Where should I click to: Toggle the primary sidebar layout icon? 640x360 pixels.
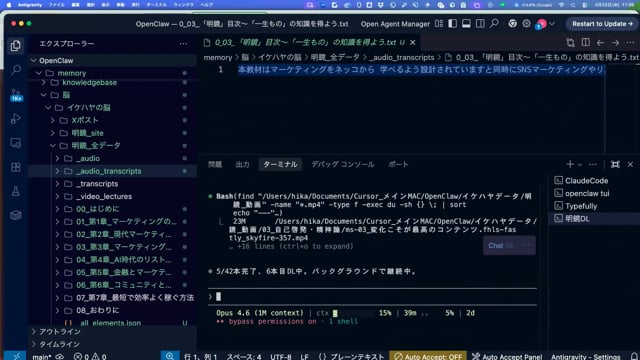point(453,24)
